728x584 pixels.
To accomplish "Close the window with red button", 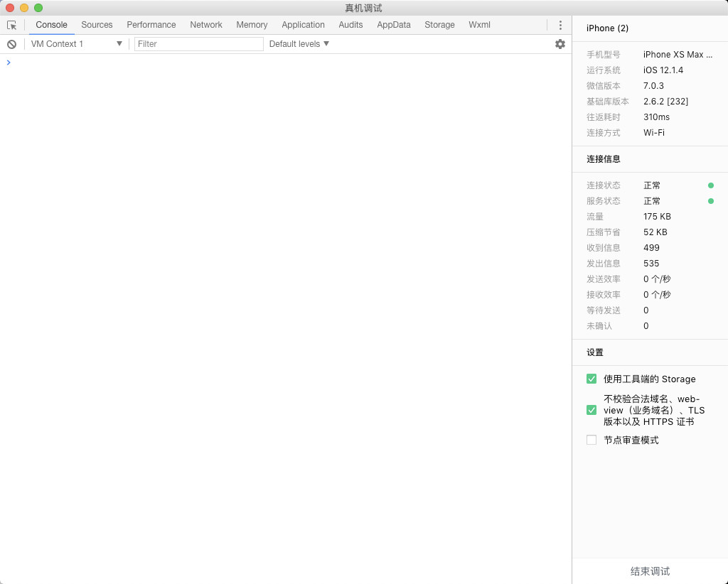I will point(10,8).
